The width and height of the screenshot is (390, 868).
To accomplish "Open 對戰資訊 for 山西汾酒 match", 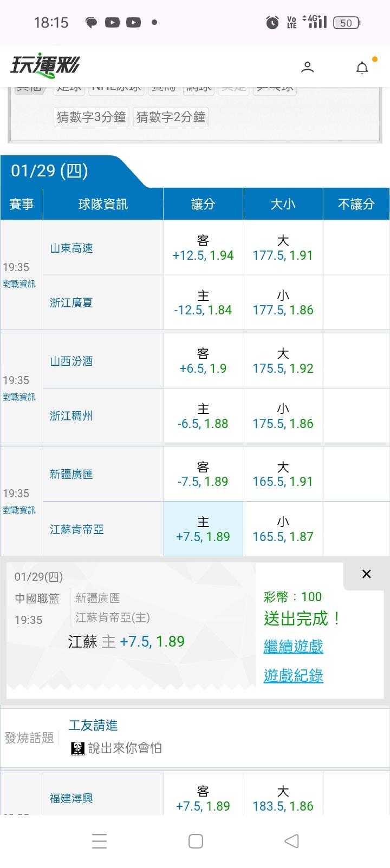I will click(19, 397).
